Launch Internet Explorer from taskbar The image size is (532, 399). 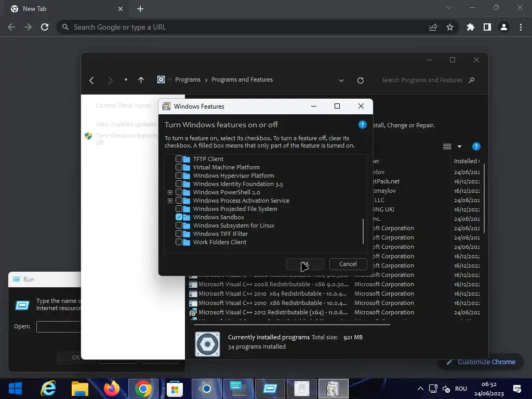(48, 389)
